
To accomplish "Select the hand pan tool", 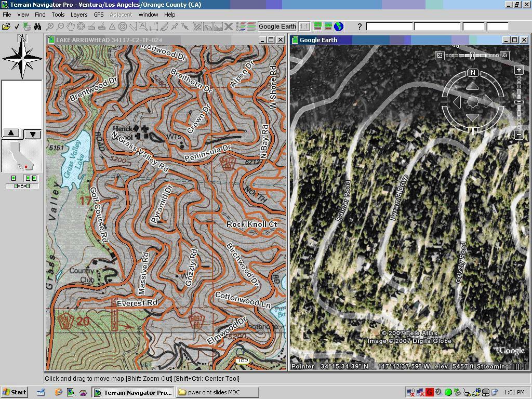I will 71,26.
